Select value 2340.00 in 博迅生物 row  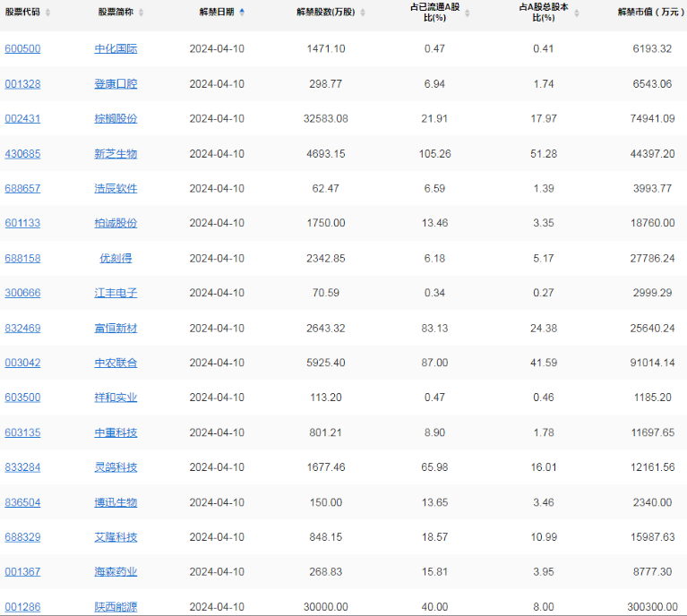[652, 502]
